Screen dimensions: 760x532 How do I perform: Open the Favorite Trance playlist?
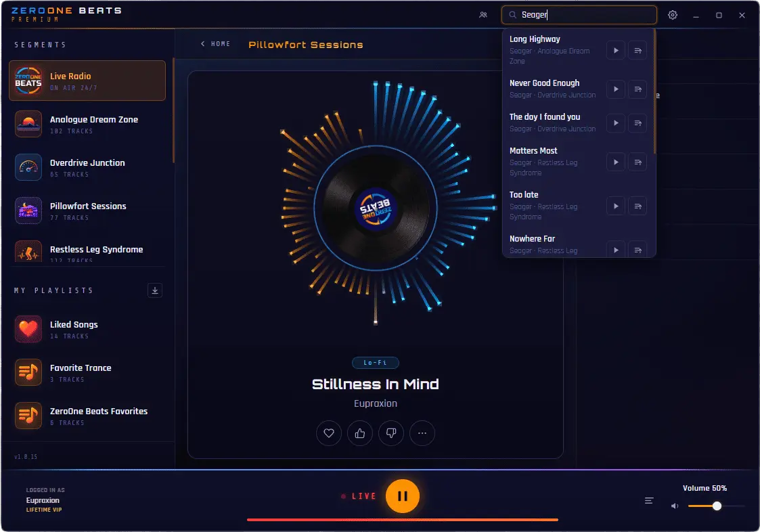coord(87,372)
